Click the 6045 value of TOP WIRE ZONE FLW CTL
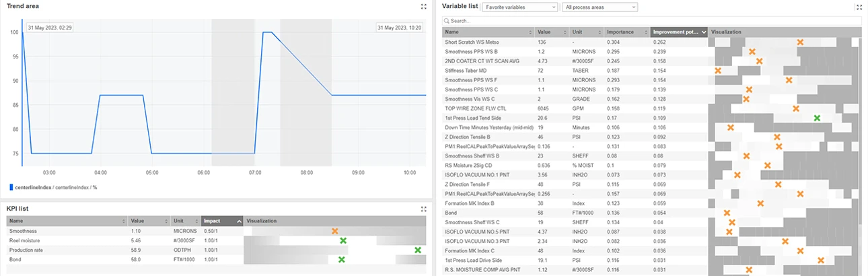868x276 pixels. pyautogui.click(x=544, y=108)
